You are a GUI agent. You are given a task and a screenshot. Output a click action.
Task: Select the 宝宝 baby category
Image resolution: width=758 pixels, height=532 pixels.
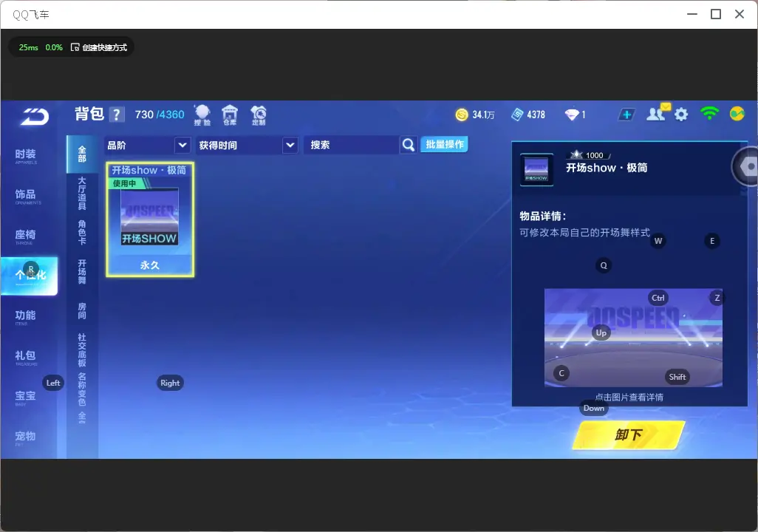coord(26,397)
